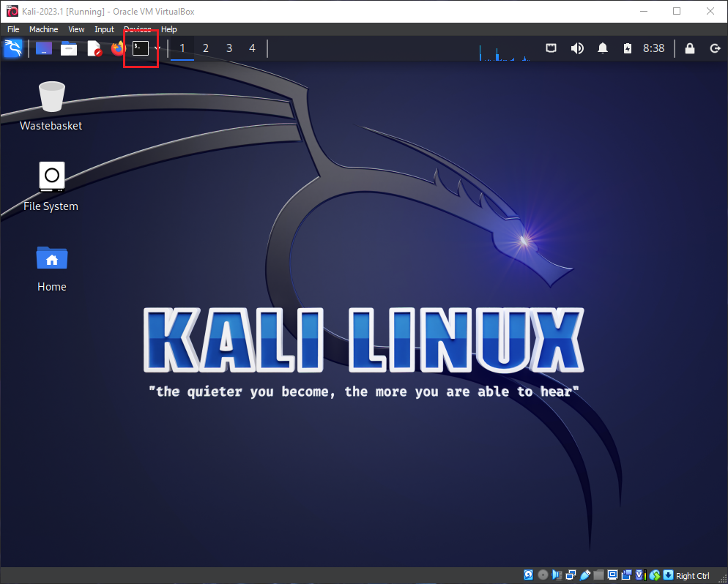Image resolution: width=728 pixels, height=584 pixels.
Task: Switch to workspace 4
Action: pyautogui.click(x=252, y=48)
